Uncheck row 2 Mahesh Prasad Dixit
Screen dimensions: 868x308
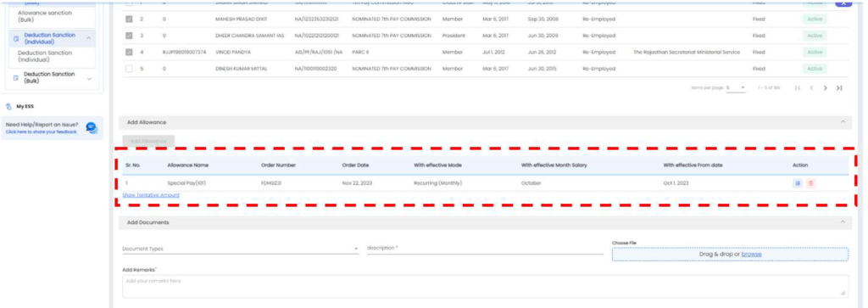[x=129, y=19]
